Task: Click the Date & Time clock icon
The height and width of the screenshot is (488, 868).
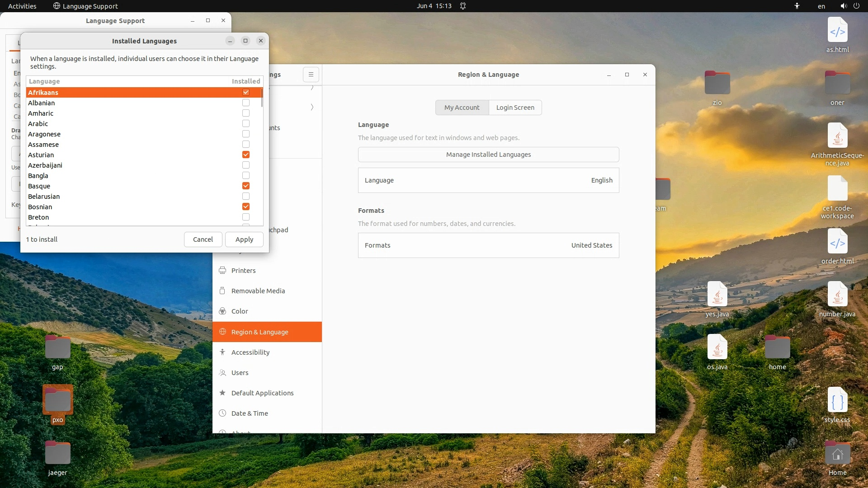Action: 222,413
